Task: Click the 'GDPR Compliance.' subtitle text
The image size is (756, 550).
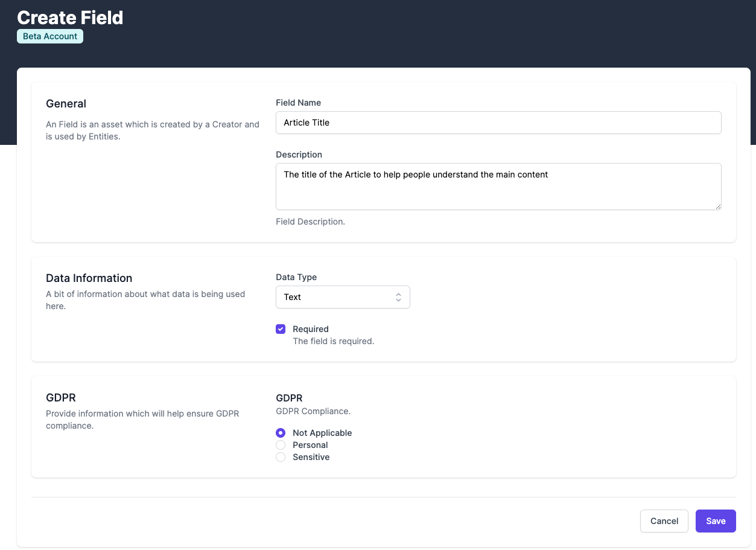Action: [x=313, y=411]
